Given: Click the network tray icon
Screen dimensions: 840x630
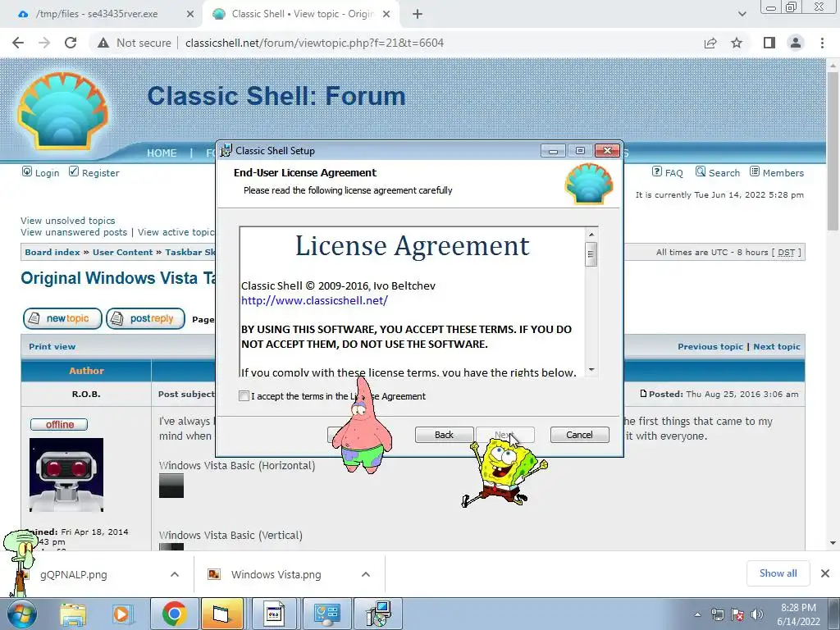Looking at the screenshot, I should tap(718, 614).
